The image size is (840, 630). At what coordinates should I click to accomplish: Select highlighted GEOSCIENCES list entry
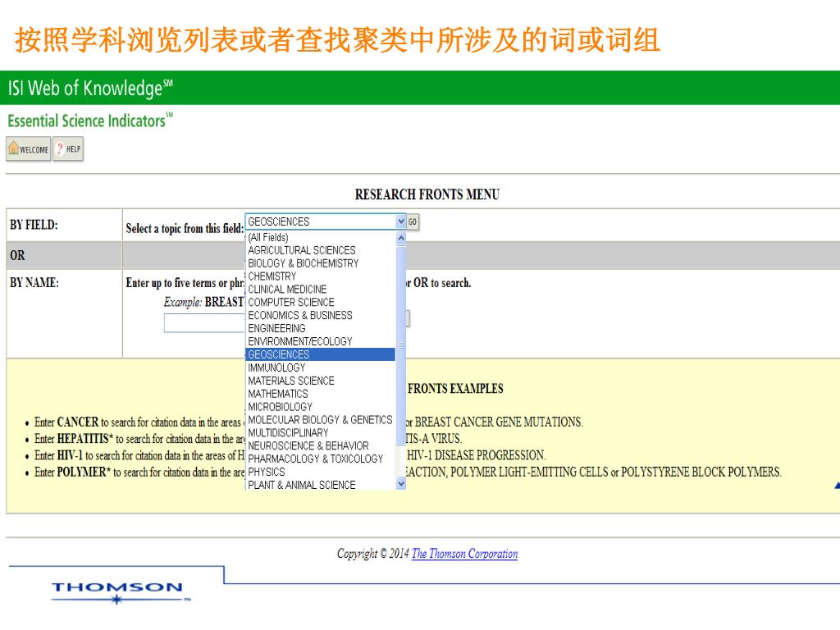[x=320, y=354]
